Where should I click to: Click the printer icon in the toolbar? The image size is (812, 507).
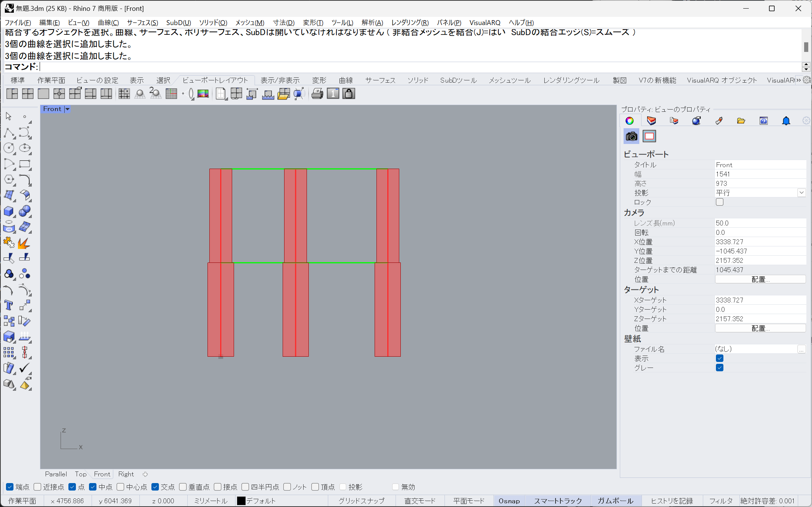(x=317, y=94)
